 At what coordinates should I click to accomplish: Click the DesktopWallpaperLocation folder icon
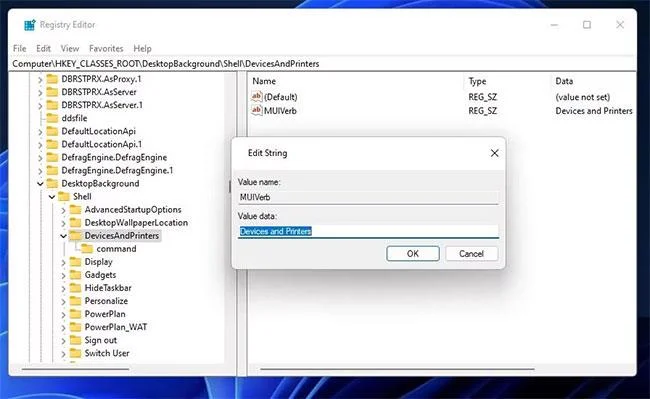point(75,222)
